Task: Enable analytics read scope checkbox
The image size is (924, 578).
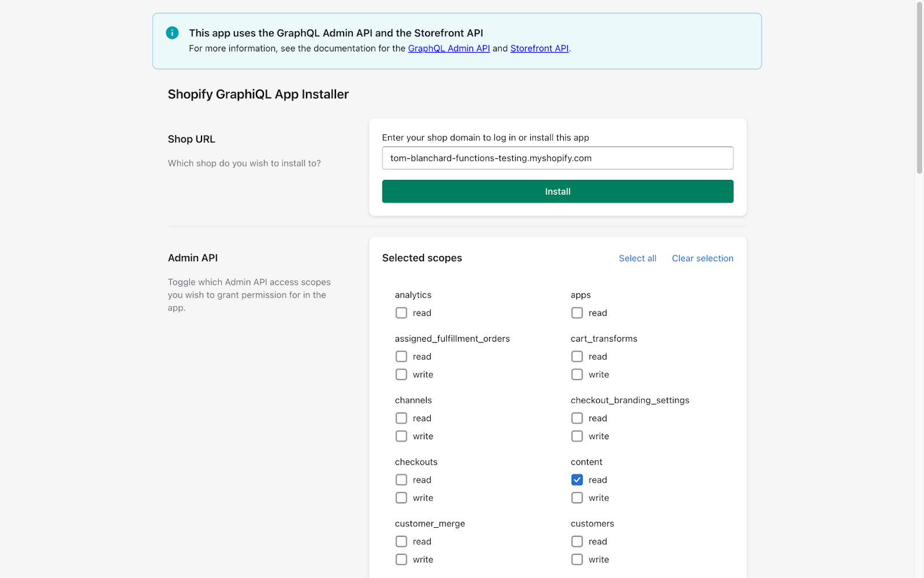Action: click(401, 313)
